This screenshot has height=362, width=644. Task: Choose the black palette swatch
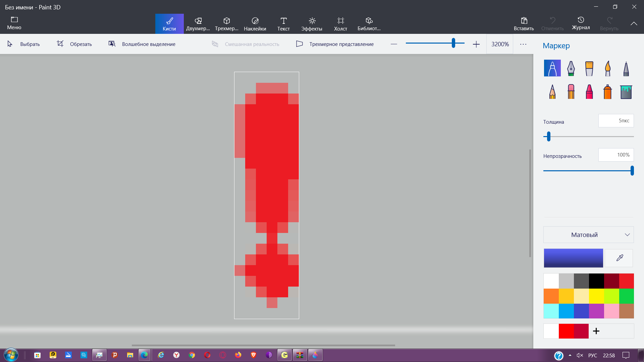pyautogui.click(x=596, y=281)
